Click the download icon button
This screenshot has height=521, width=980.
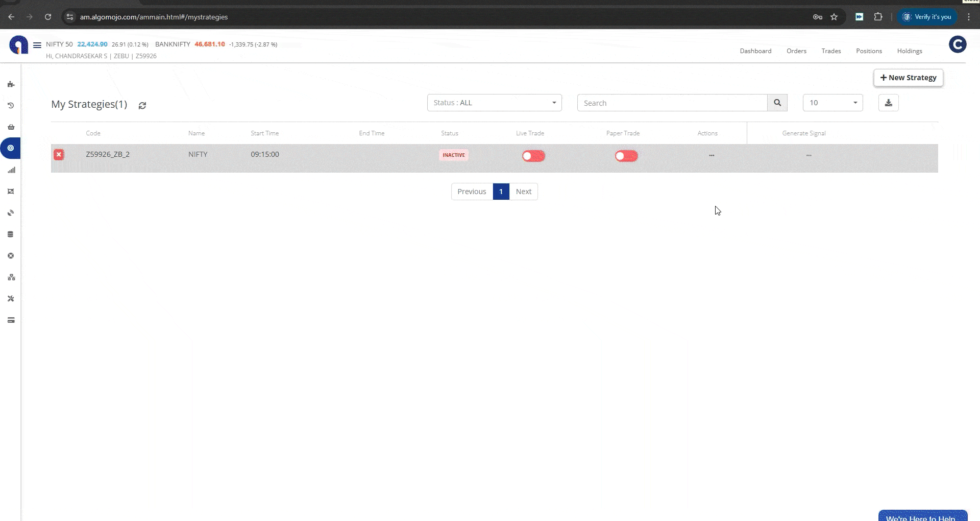tap(888, 103)
